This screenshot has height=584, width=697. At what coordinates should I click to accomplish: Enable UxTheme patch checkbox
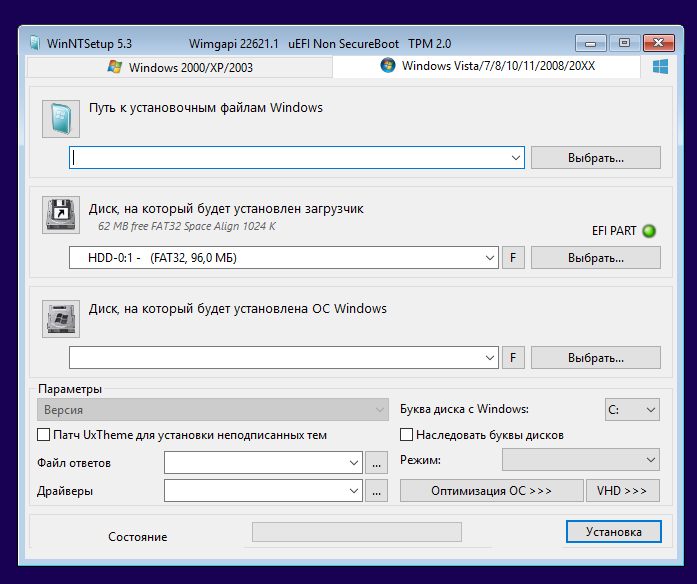(x=44, y=435)
